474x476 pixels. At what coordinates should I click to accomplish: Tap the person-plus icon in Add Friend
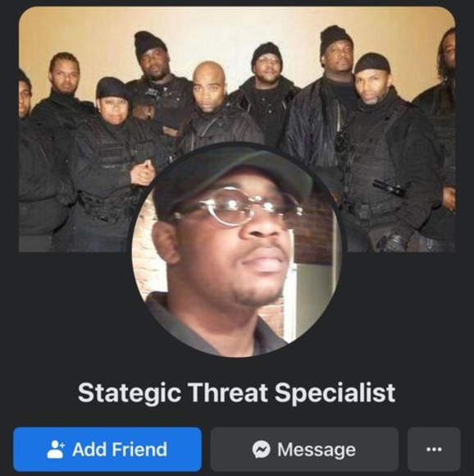click(56, 449)
